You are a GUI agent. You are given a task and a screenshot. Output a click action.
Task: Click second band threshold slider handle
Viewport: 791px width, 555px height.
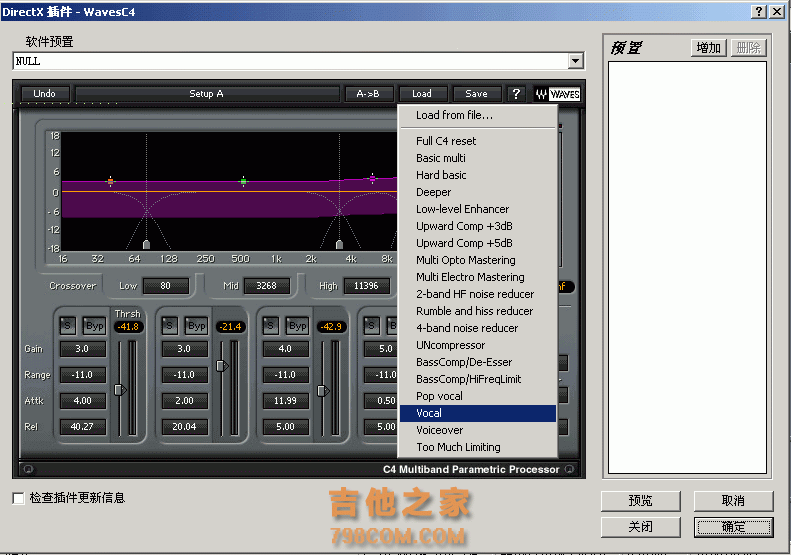click(x=222, y=366)
